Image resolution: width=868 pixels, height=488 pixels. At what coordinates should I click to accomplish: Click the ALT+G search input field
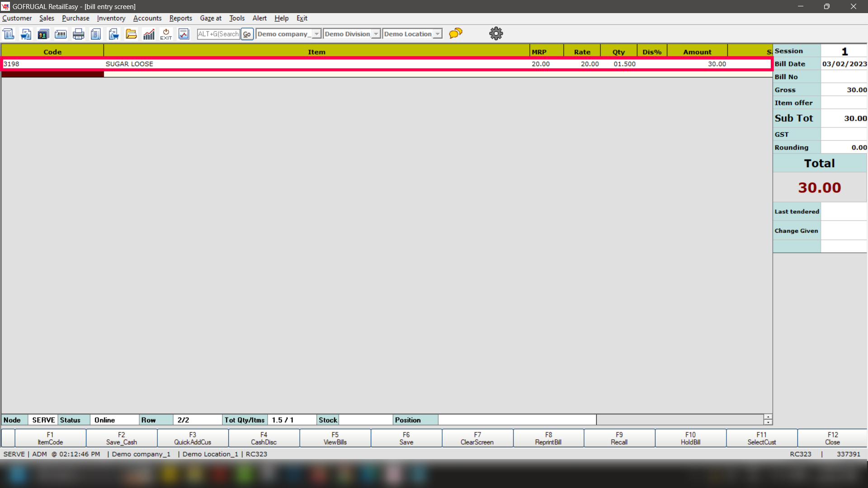(x=218, y=34)
